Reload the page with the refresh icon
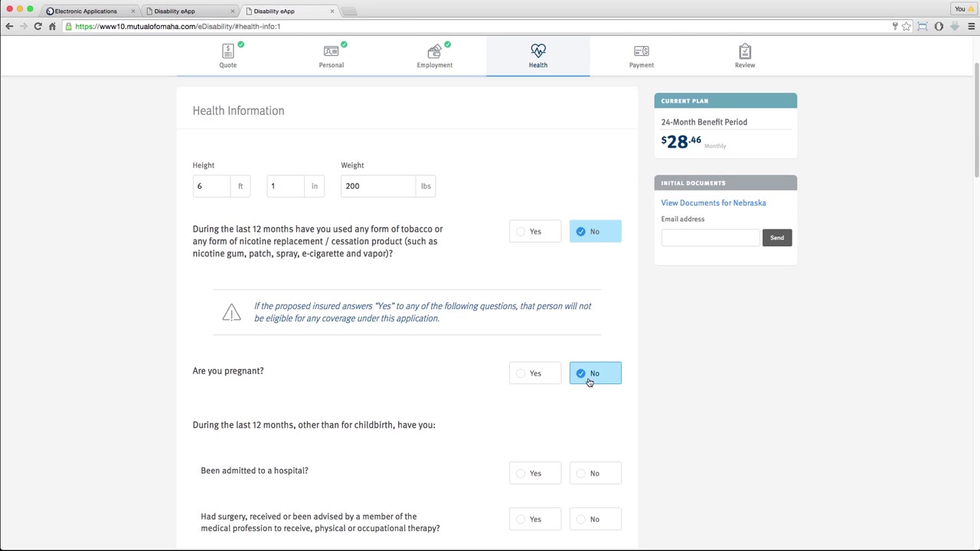The width and height of the screenshot is (980, 551). click(38, 26)
